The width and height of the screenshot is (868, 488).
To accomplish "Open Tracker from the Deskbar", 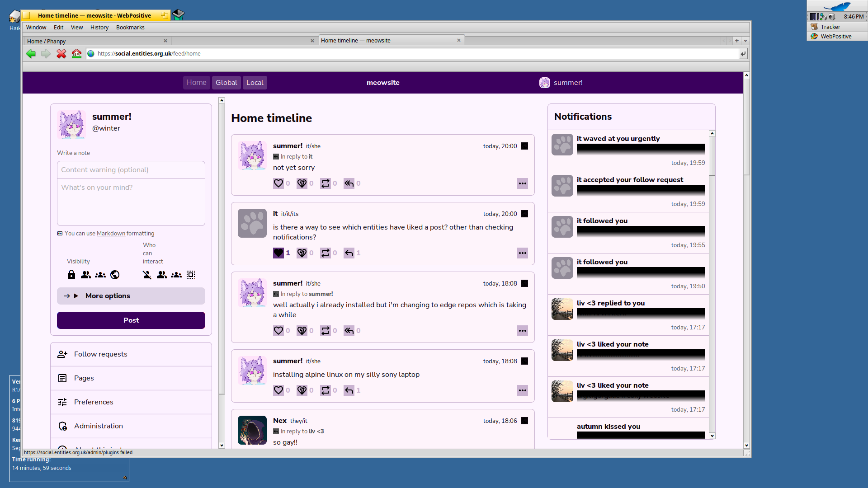I will (837, 27).
